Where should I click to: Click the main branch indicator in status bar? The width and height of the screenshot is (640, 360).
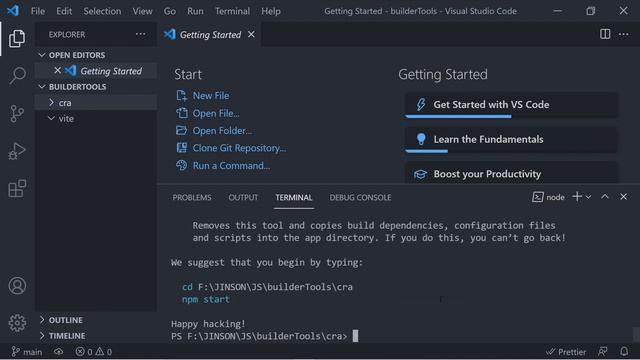pyautogui.click(x=27, y=352)
